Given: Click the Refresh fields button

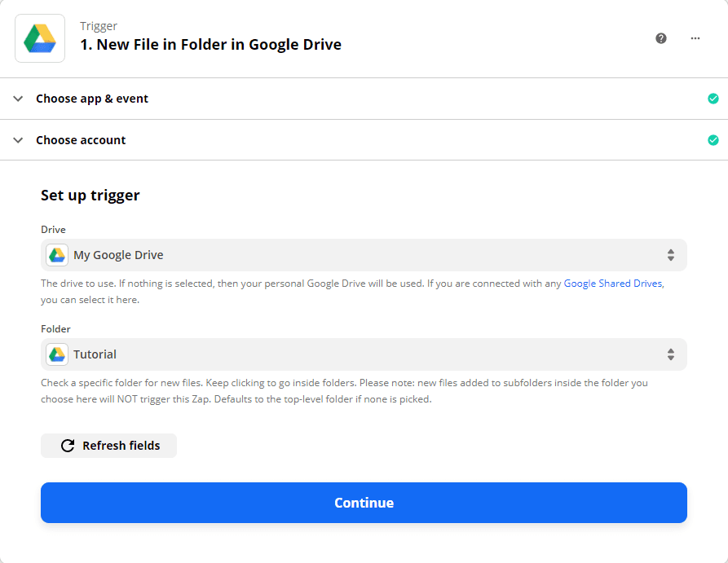Looking at the screenshot, I should point(108,445).
